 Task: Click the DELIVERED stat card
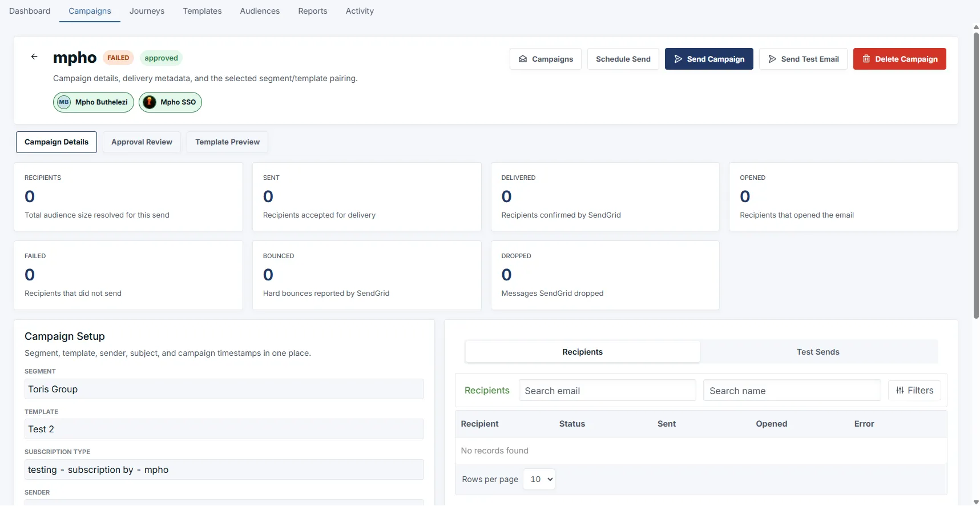[x=605, y=197]
